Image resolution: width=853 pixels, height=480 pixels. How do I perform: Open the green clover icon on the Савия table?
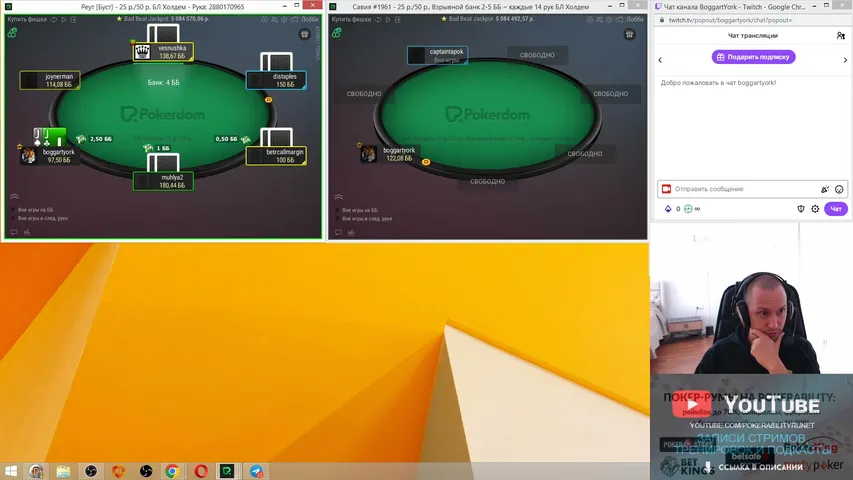[x=337, y=33]
